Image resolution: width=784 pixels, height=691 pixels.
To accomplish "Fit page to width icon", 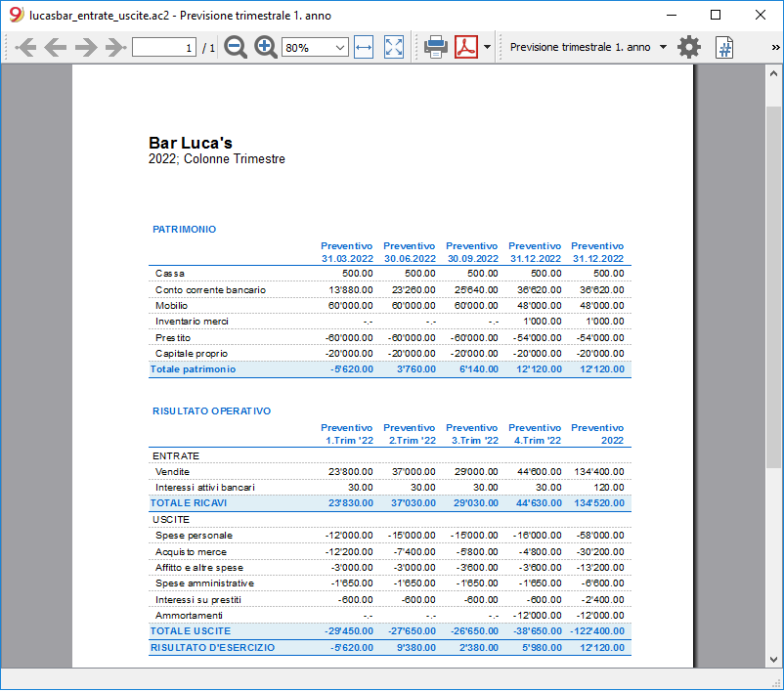I will coord(364,48).
